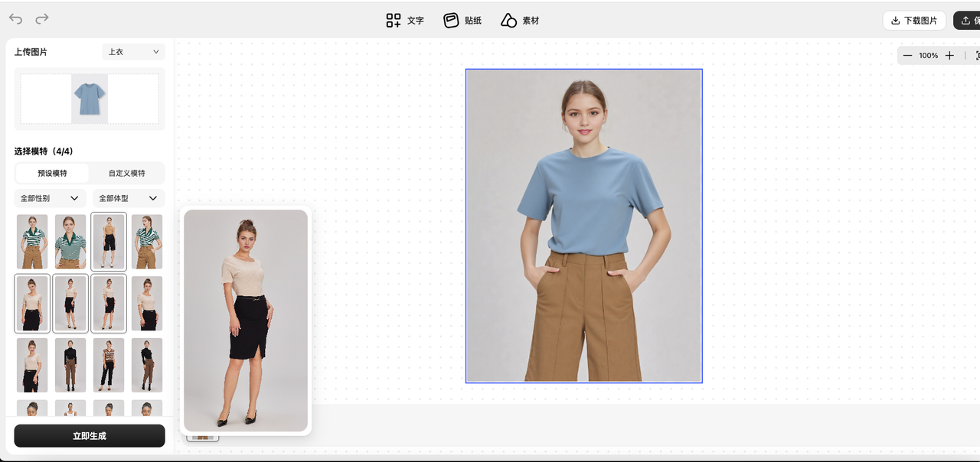Deselect the model in black shorts

coord(109,242)
